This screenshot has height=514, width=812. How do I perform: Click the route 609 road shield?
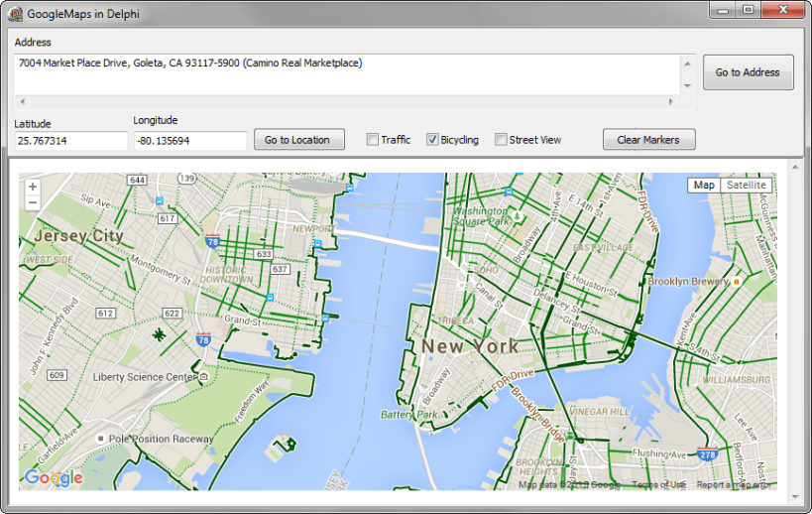(57, 375)
